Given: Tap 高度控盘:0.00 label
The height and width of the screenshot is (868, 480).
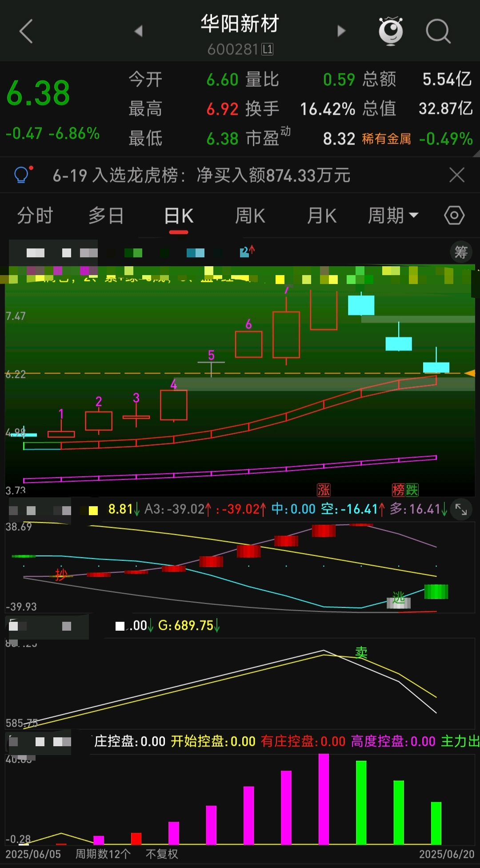Looking at the screenshot, I should click(393, 741).
